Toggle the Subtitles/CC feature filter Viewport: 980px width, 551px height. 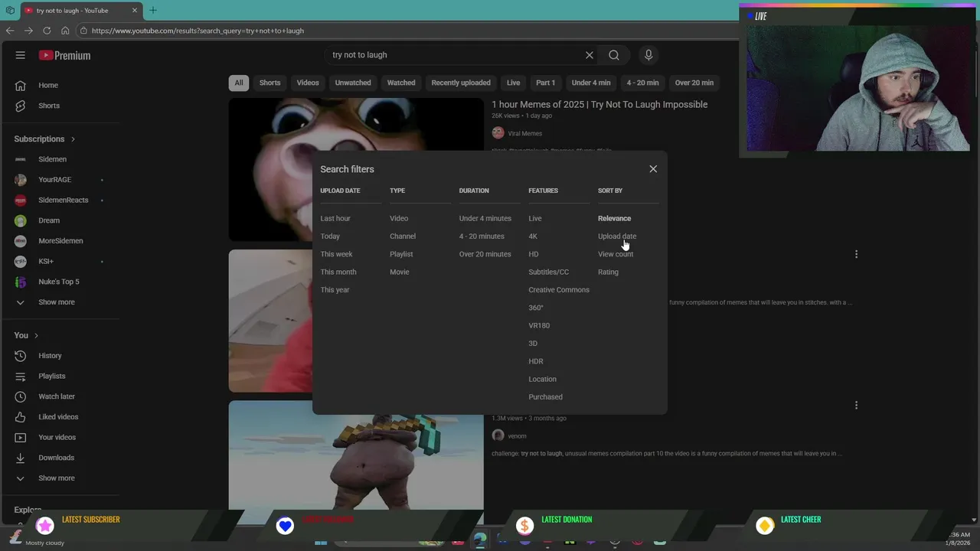point(549,272)
